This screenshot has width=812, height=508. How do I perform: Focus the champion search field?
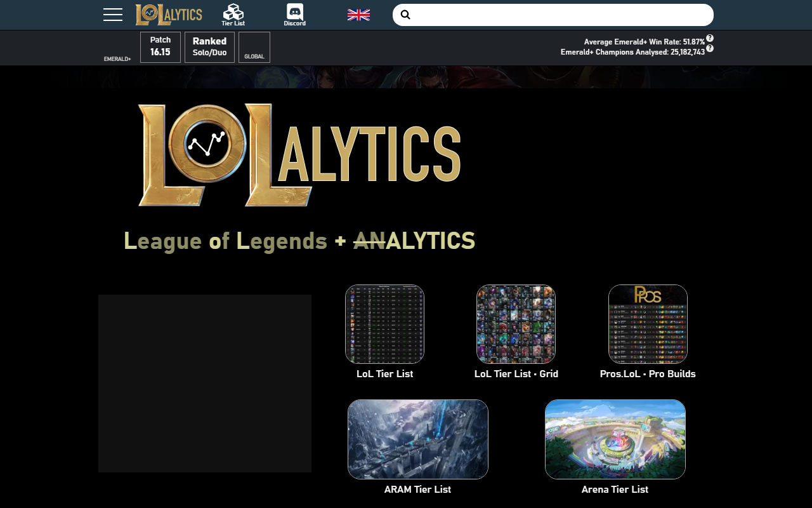(x=553, y=15)
